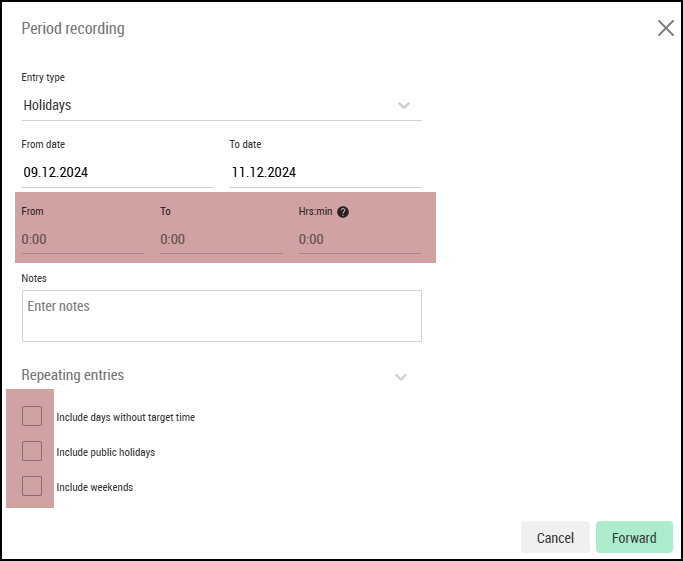Click the Hrs:min help question mark icon

point(343,212)
